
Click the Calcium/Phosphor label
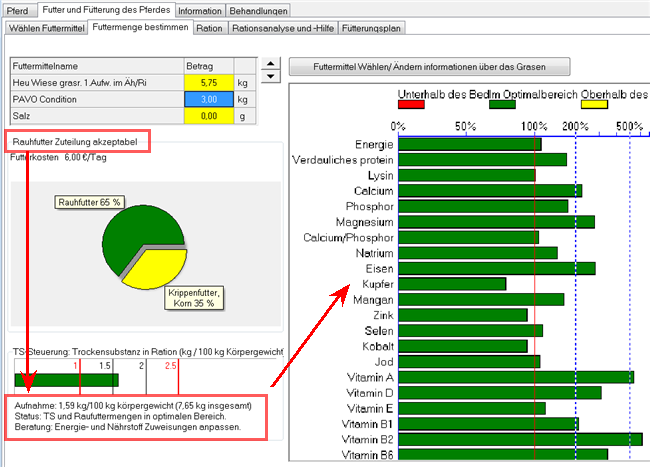point(348,238)
